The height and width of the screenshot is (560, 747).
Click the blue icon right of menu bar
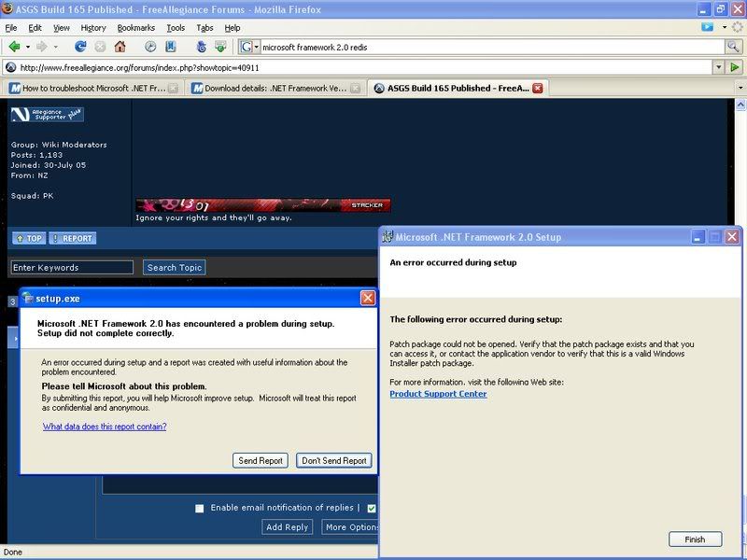click(x=708, y=27)
